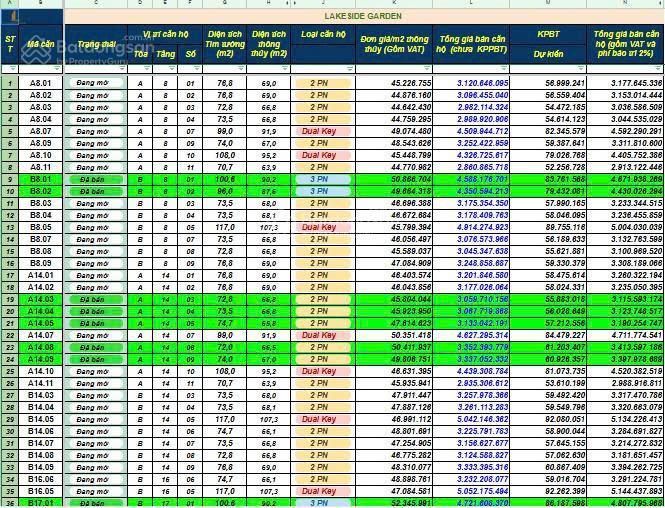Click the Trạng thái column filter icon
Image resolution: width=665 pixels, height=508 pixels.
122,69
